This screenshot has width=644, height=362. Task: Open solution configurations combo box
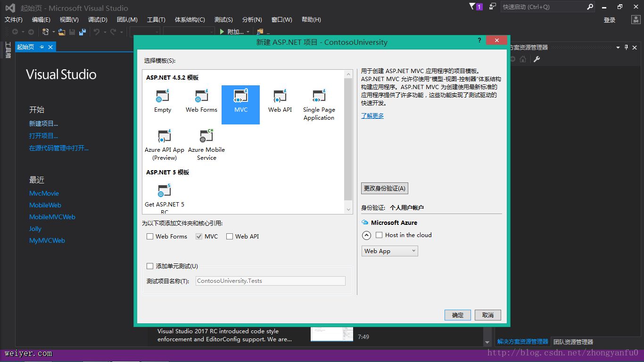coord(144,32)
